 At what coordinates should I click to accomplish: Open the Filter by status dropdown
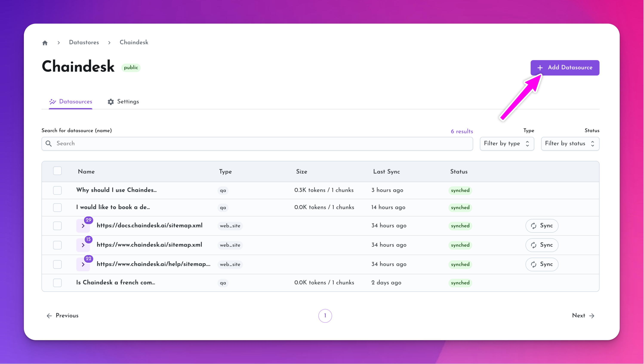point(570,144)
